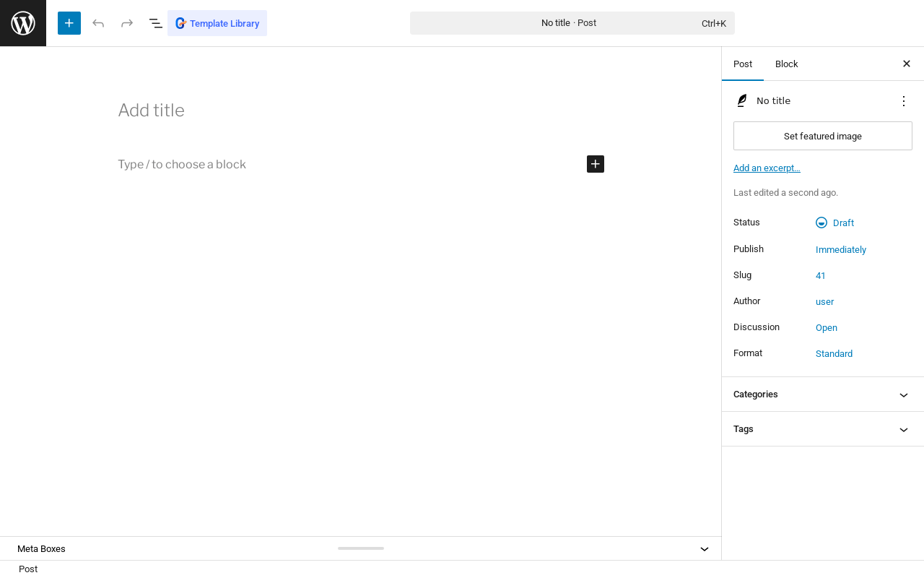Click the Draft status icon

tap(821, 223)
